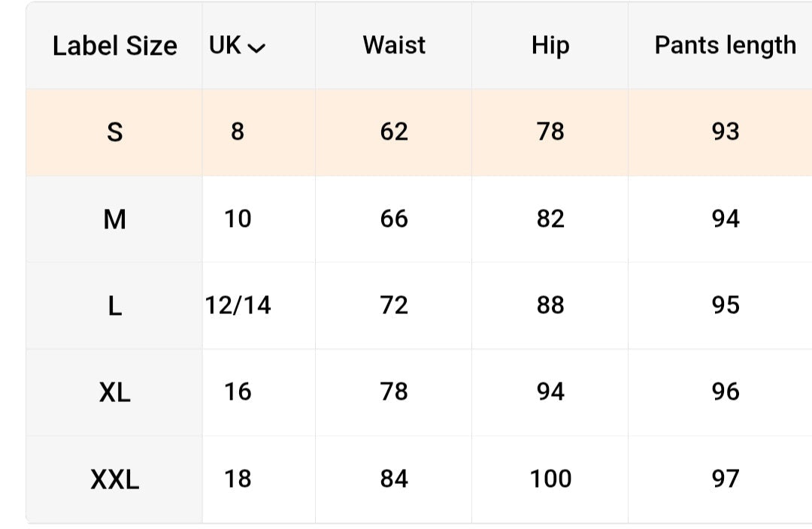Click the Waist column header
This screenshot has height=529, width=812.
coord(393,46)
